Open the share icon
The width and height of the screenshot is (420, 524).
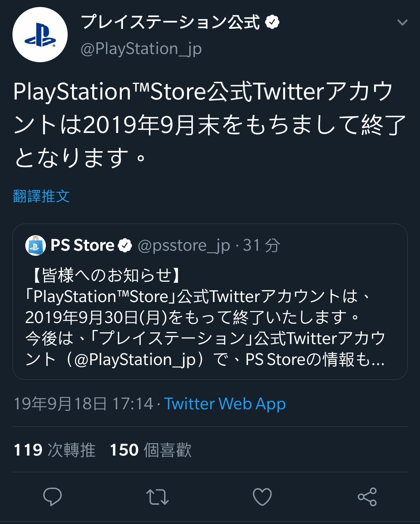pyautogui.click(x=367, y=497)
